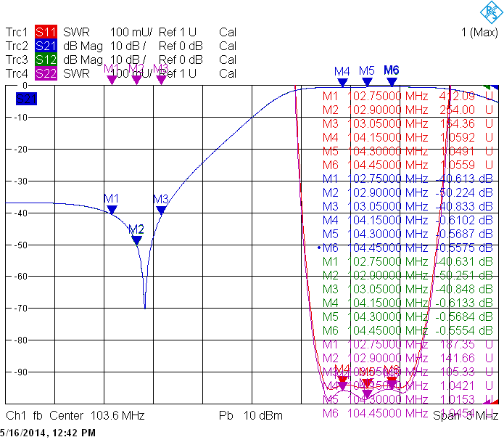Select the blue S21 trace label in header

click(x=46, y=46)
